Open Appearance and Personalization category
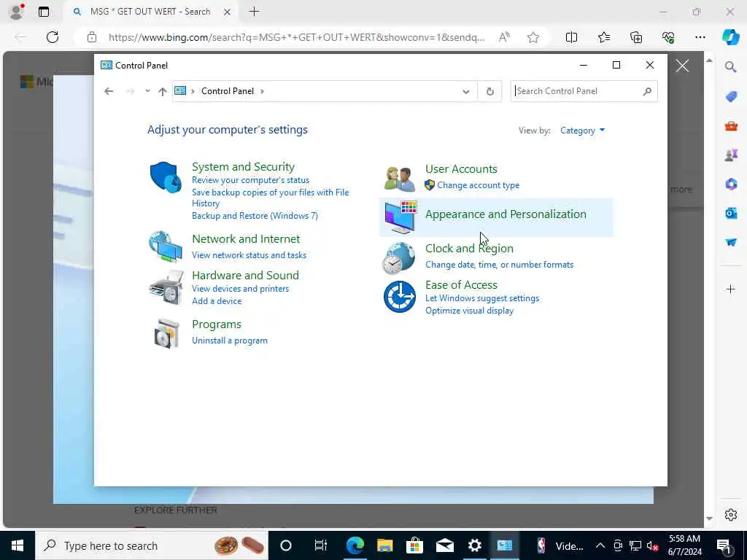This screenshot has height=560, width=747. coord(506,214)
